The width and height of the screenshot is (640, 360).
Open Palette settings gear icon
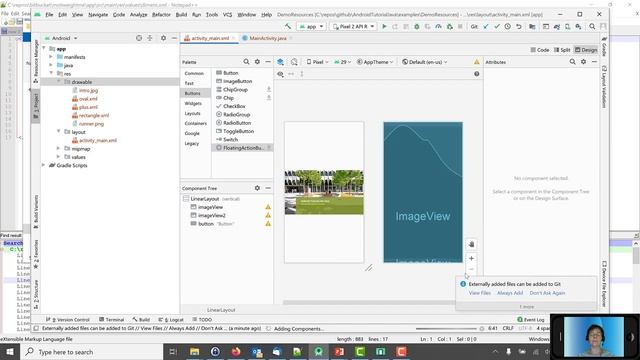(x=257, y=62)
